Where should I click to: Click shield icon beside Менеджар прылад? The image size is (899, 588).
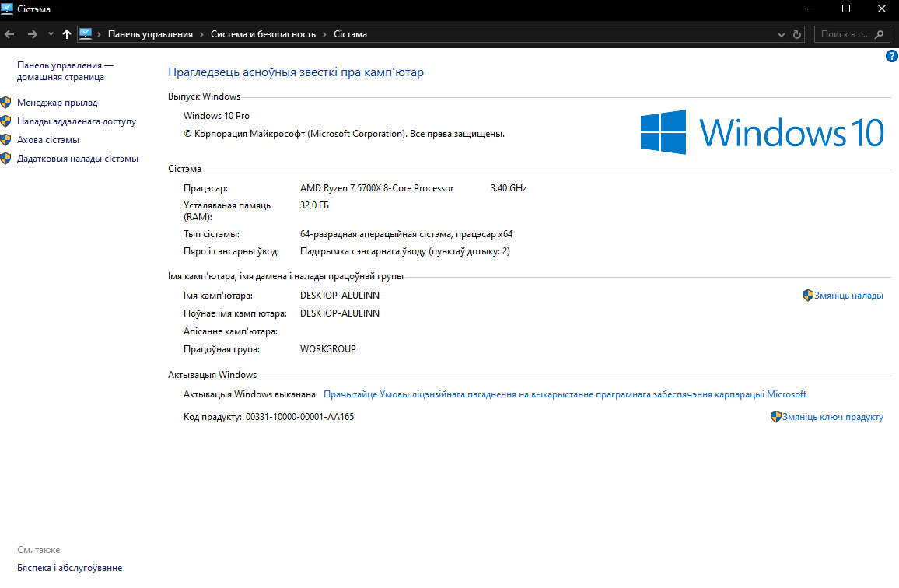tap(5, 103)
